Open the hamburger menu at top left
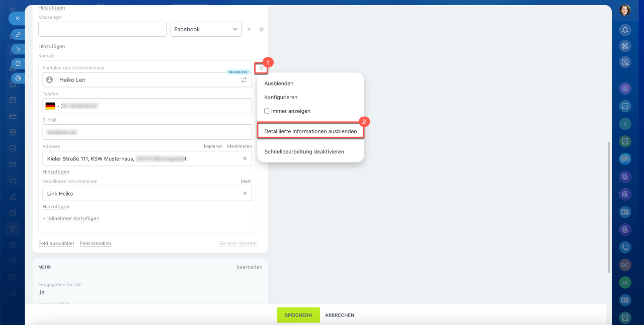The image size is (644, 325). point(13,9)
